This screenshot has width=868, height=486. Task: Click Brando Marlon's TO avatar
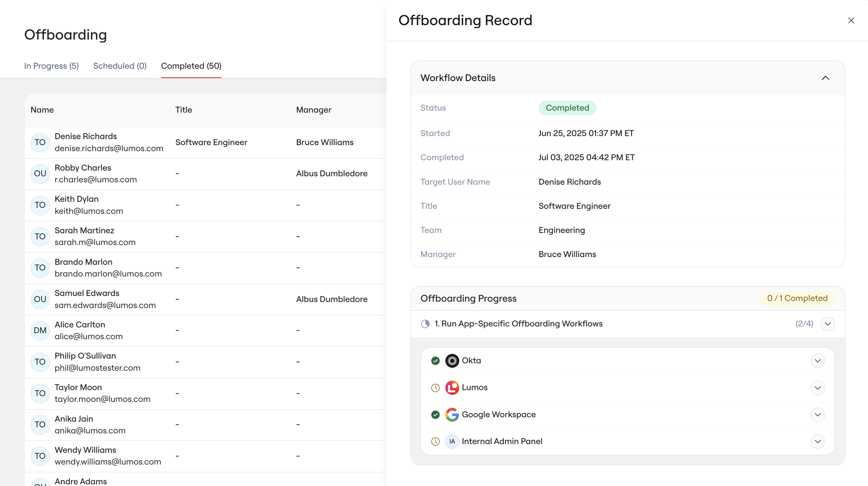point(40,268)
